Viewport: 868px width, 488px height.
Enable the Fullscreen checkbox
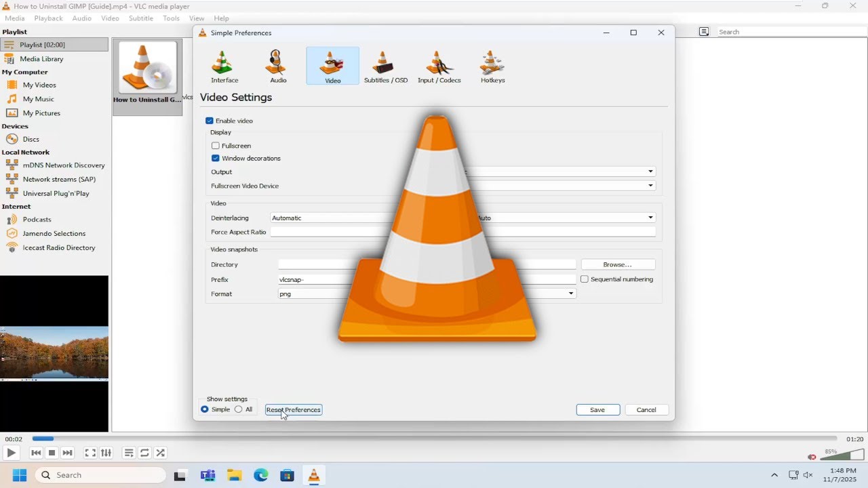click(216, 146)
